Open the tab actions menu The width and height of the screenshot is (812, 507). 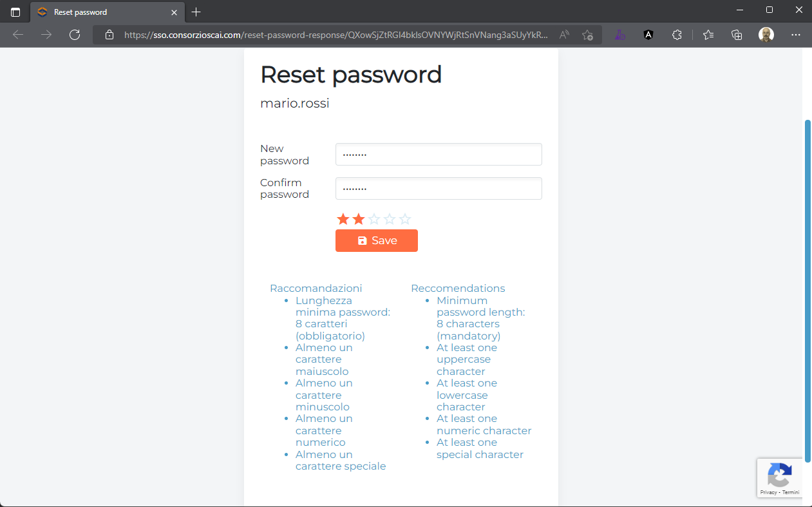click(x=15, y=11)
